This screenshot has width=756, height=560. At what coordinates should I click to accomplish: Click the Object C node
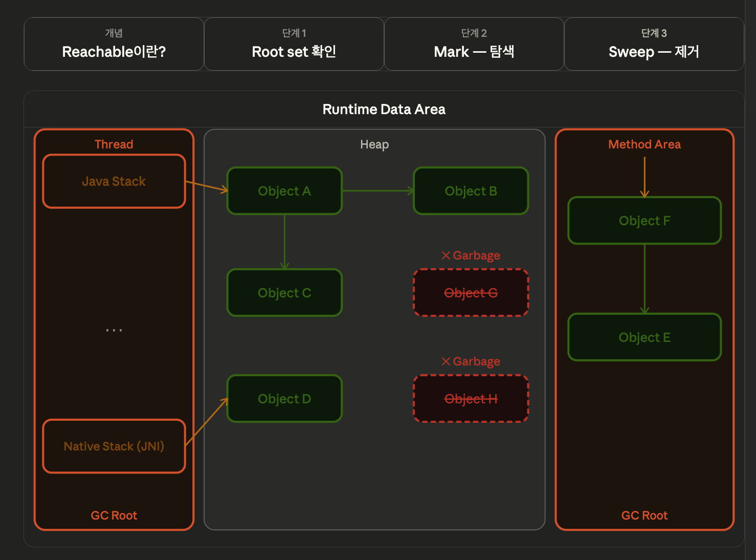pyautogui.click(x=284, y=293)
